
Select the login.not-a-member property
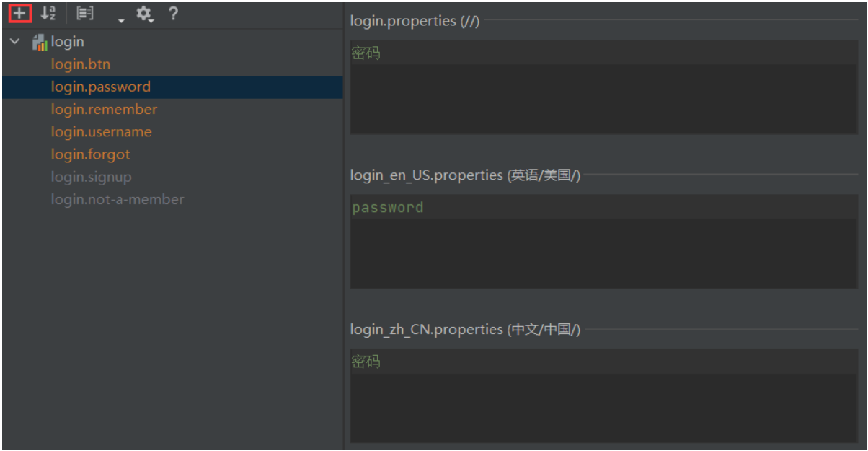(118, 199)
